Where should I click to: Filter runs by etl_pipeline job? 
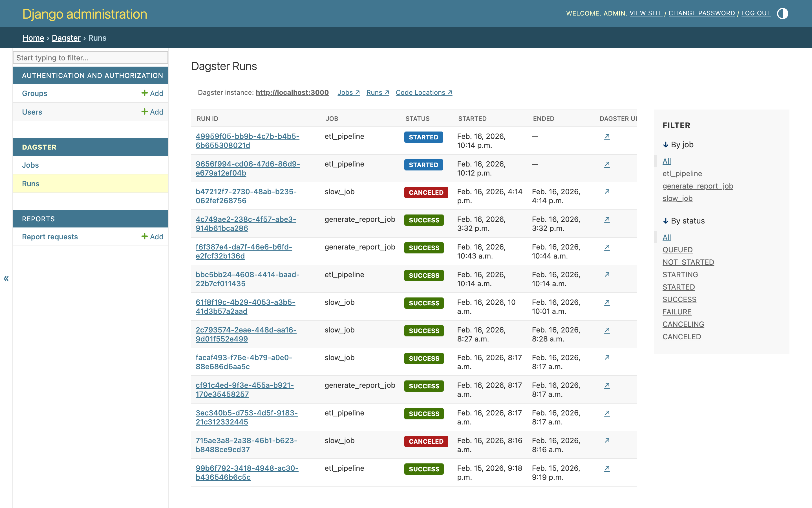(682, 173)
